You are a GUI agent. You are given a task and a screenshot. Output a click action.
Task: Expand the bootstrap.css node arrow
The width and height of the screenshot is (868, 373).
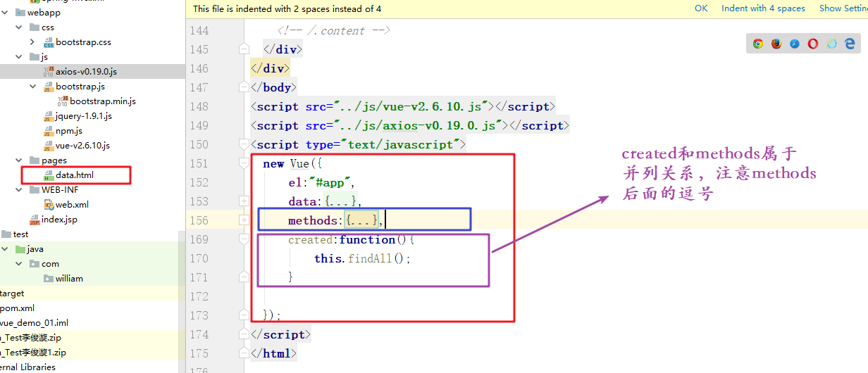[33, 42]
